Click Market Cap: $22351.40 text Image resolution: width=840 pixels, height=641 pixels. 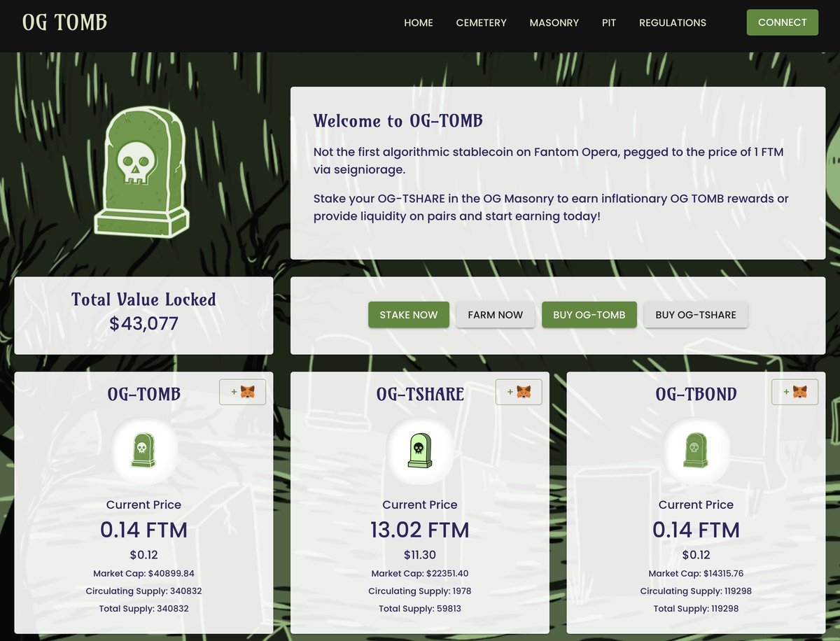(420, 573)
